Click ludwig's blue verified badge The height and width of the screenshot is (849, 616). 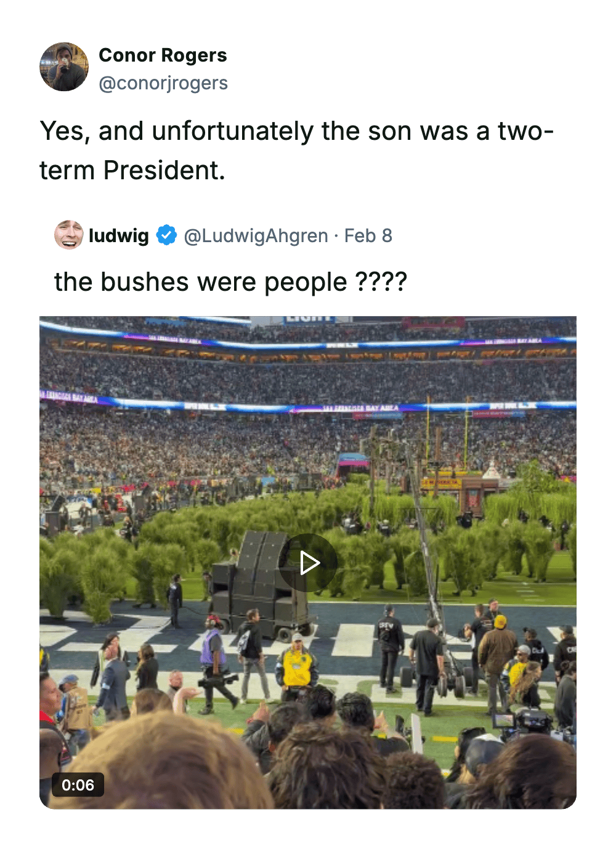(166, 235)
